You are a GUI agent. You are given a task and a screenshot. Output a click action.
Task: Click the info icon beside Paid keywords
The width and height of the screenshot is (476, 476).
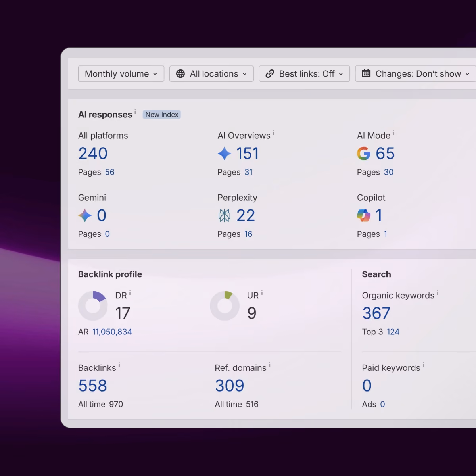click(x=423, y=365)
